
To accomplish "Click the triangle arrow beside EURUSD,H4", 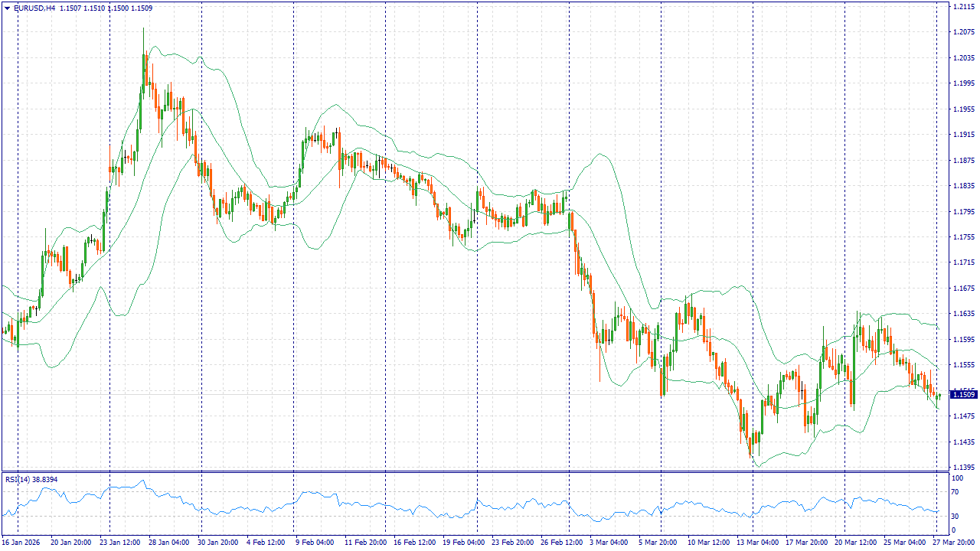I will (7, 8).
